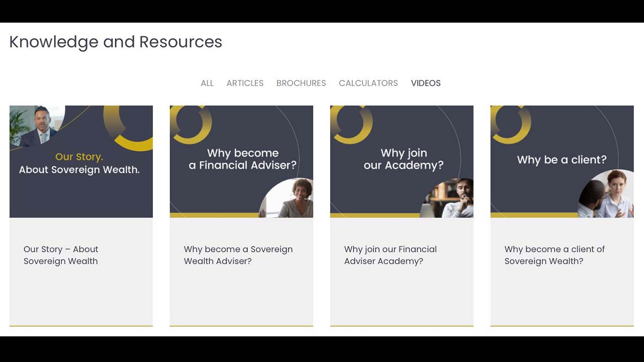Click the gold ring logo on Academy card

tap(351, 124)
